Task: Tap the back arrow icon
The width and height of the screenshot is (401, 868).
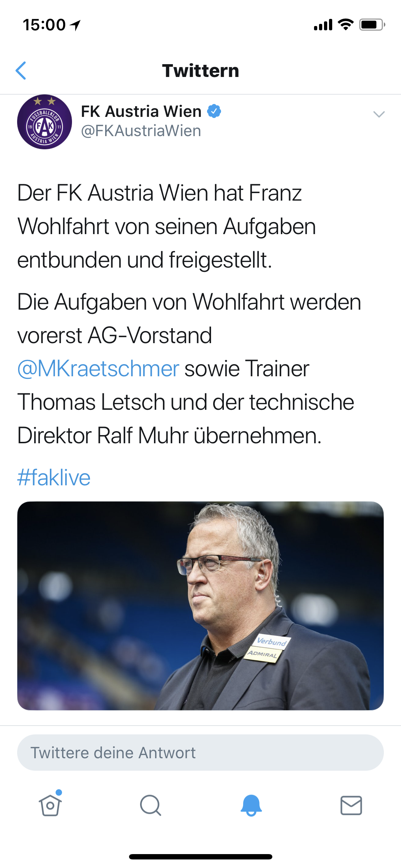Action: 21,71
